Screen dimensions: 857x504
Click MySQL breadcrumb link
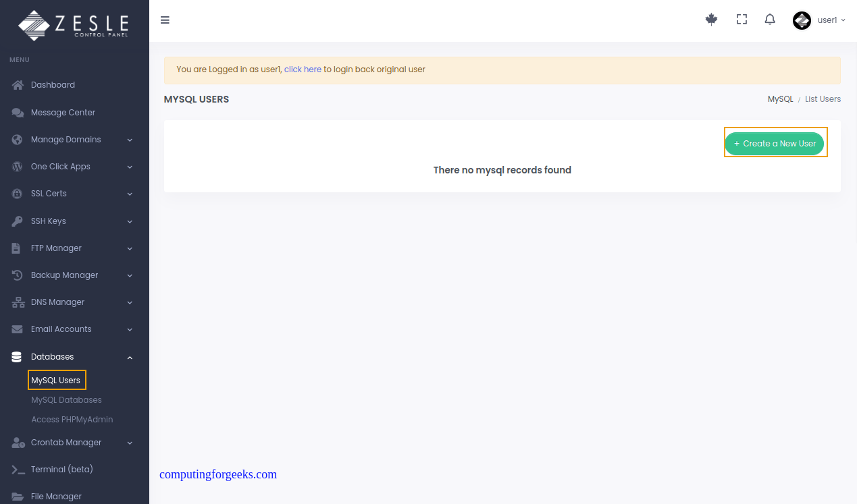point(781,99)
